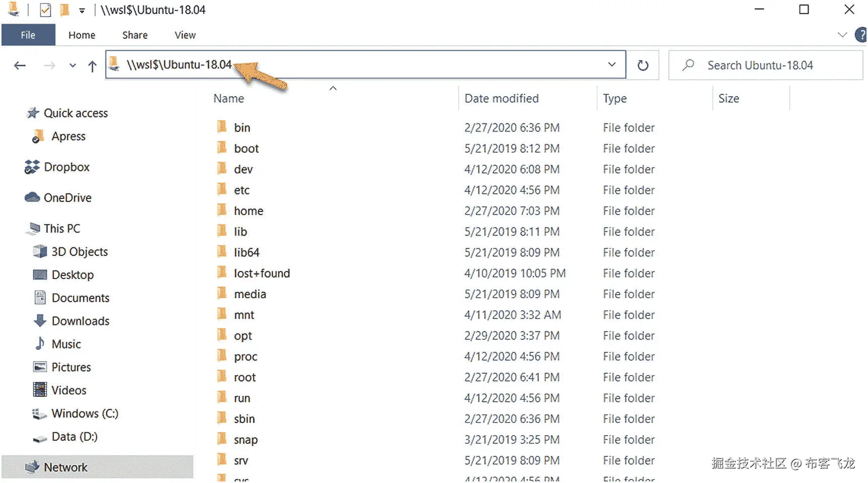Click the Back navigation arrow
This screenshot has width=868, height=483.
click(20, 65)
